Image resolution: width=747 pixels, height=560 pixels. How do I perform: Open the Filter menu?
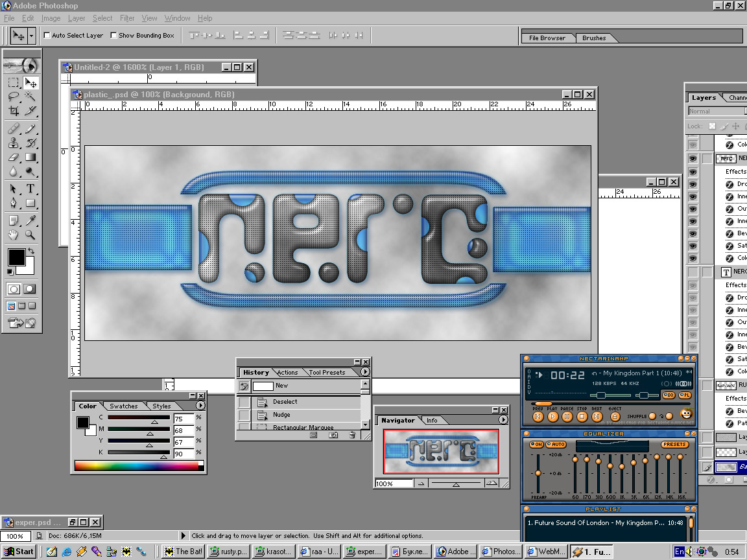point(127,18)
